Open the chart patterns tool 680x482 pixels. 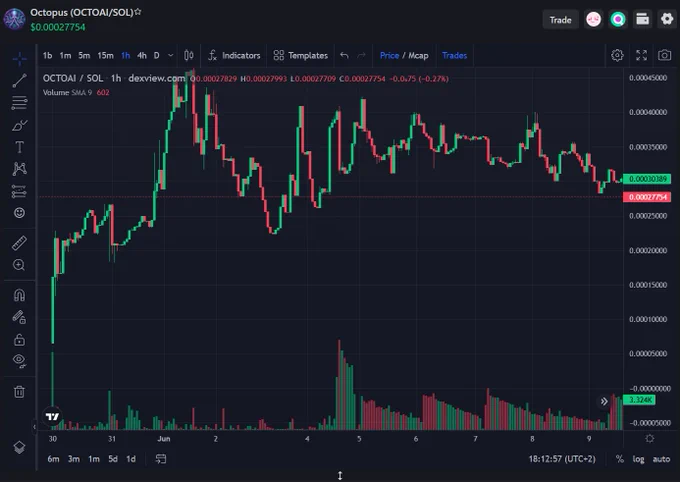(19, 169)
